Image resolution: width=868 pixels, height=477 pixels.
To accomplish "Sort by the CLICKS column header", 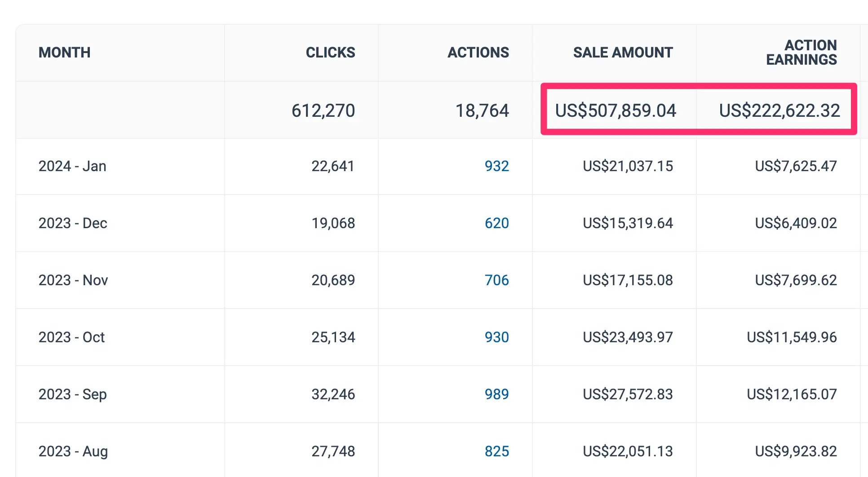I will (x=330, y=53).
